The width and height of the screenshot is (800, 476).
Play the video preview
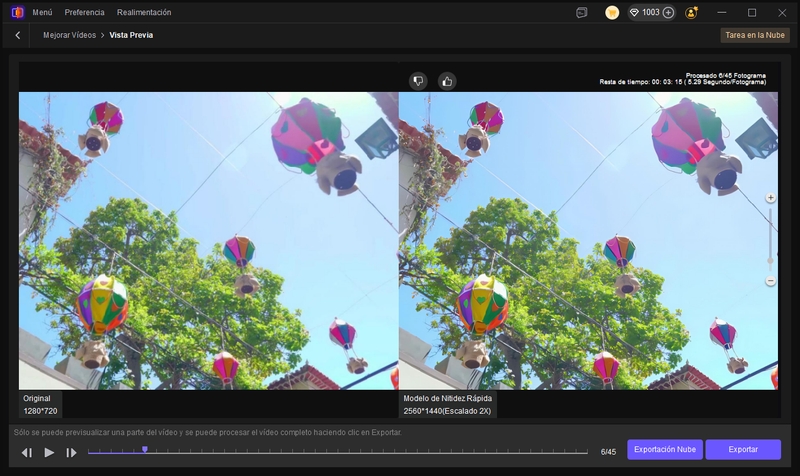click(x=49, y=452)
